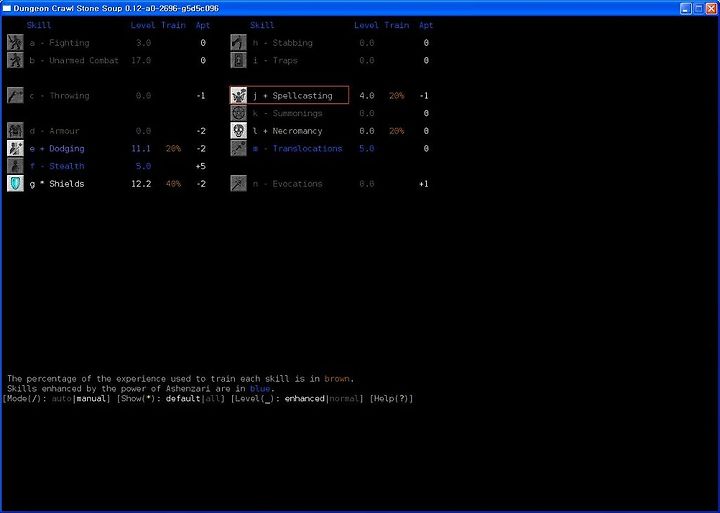This screenshot has height=513, width=720.
Task: Select 'normal' level display
Action: click(343, 398)
